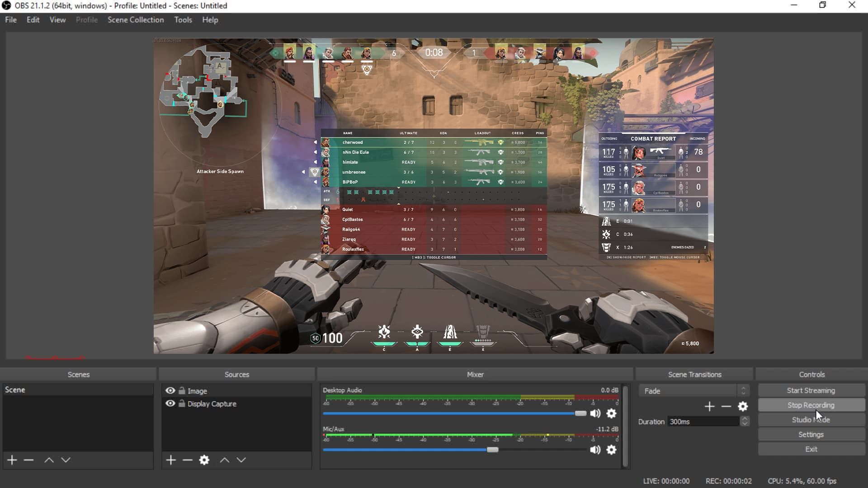
Task: Click the Desktop Audio 0.0 dB value
Action: point(609,390)
